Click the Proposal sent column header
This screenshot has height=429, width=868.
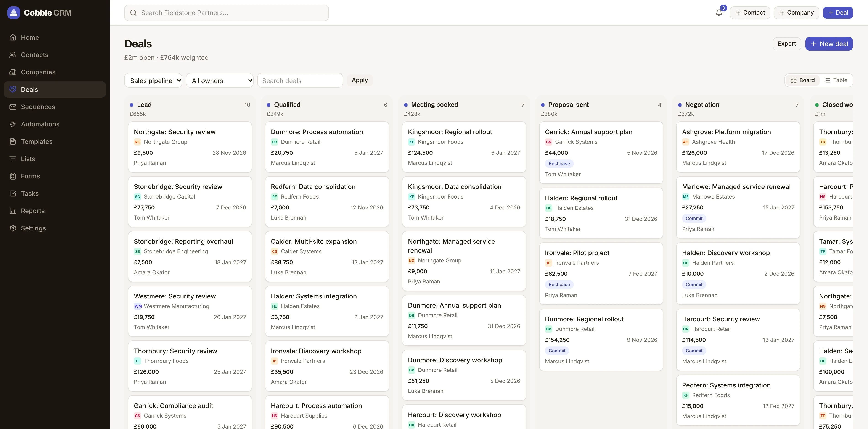[x=568, y=105]
